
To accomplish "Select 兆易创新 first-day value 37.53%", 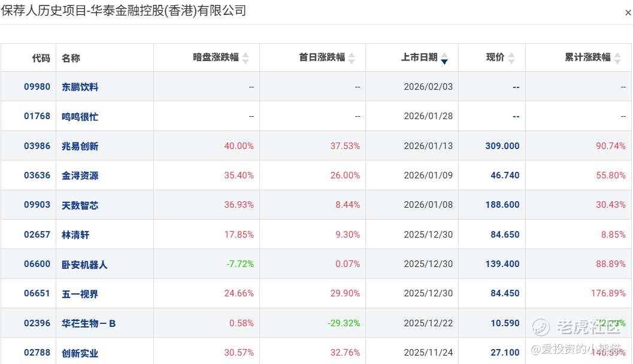I will click(345, 145).
